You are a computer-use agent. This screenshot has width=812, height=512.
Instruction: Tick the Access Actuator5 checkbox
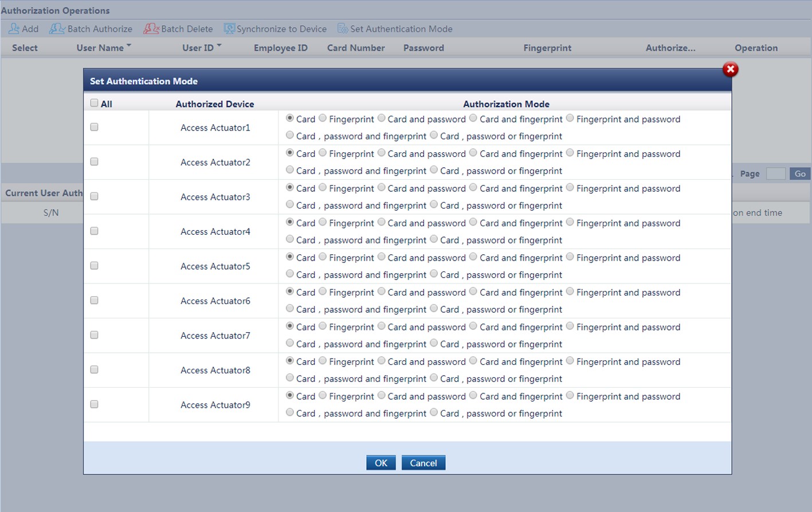(94, 266)
